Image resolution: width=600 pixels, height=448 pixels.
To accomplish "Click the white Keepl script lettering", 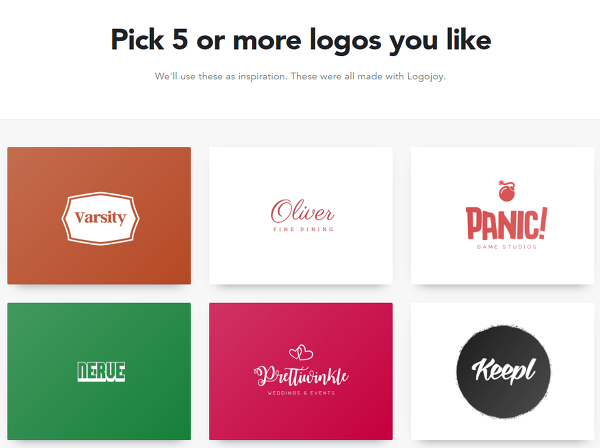I will [504, 370].
